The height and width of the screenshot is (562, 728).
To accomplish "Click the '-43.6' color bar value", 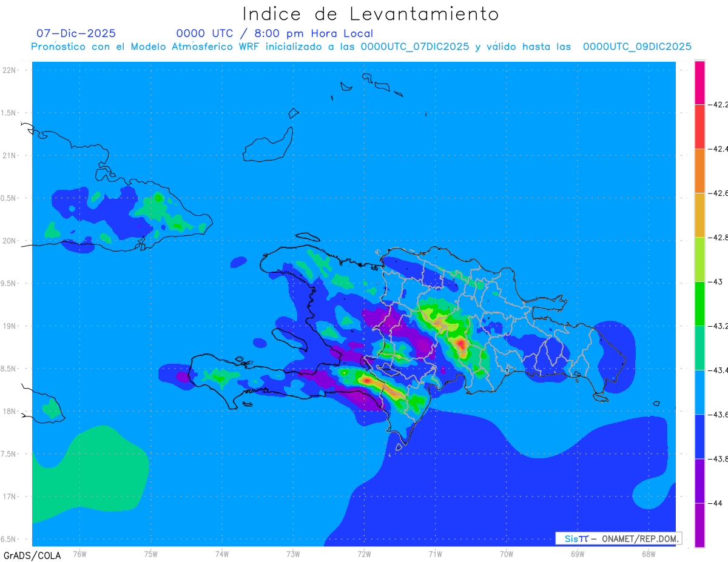I will (719, 414).
